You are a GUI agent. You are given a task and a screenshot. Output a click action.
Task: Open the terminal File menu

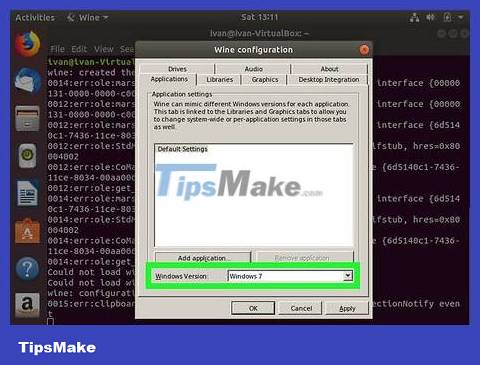pyautogui.click(x=57, y=49)
